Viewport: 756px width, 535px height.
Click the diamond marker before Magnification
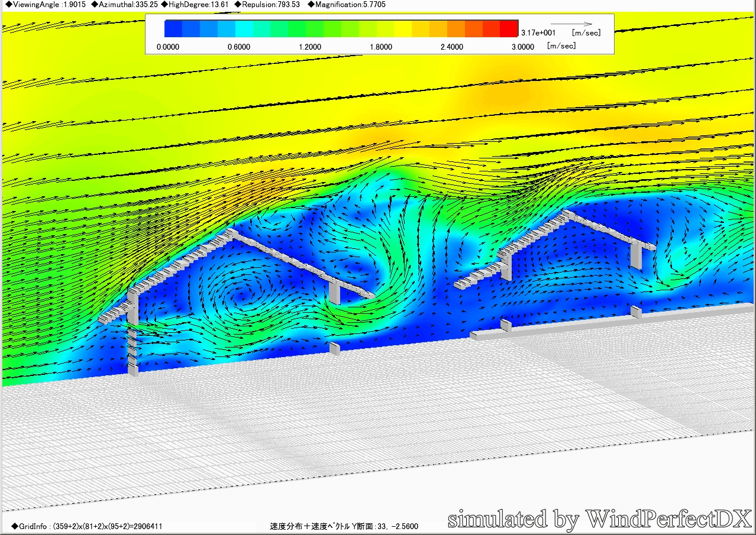click(x=311, y=5)
